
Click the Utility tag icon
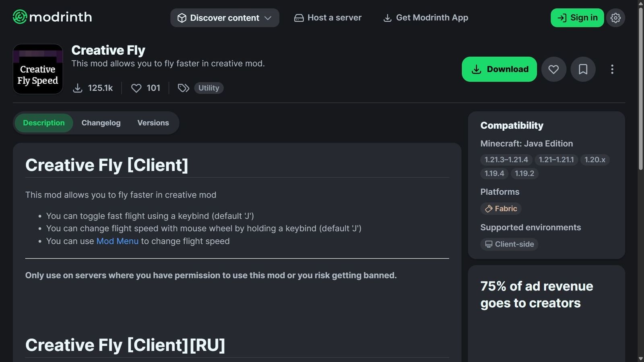[x=184, y=88]
